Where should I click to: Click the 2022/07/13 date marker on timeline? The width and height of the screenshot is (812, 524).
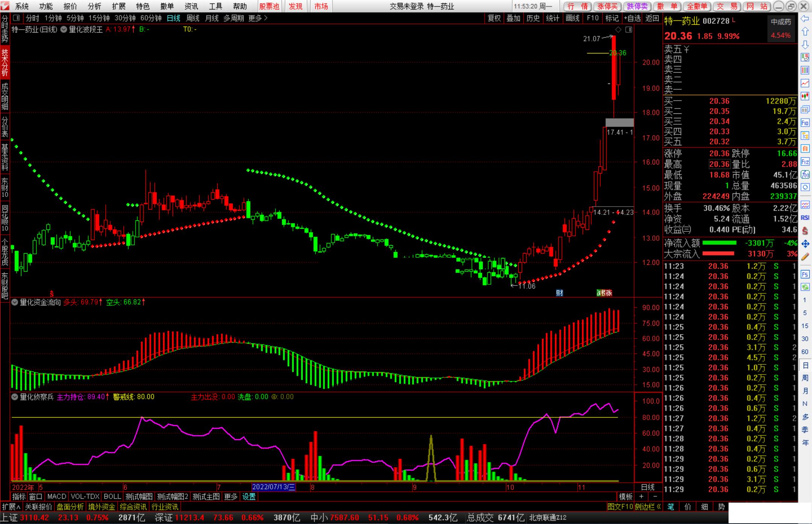pos(274,487)
